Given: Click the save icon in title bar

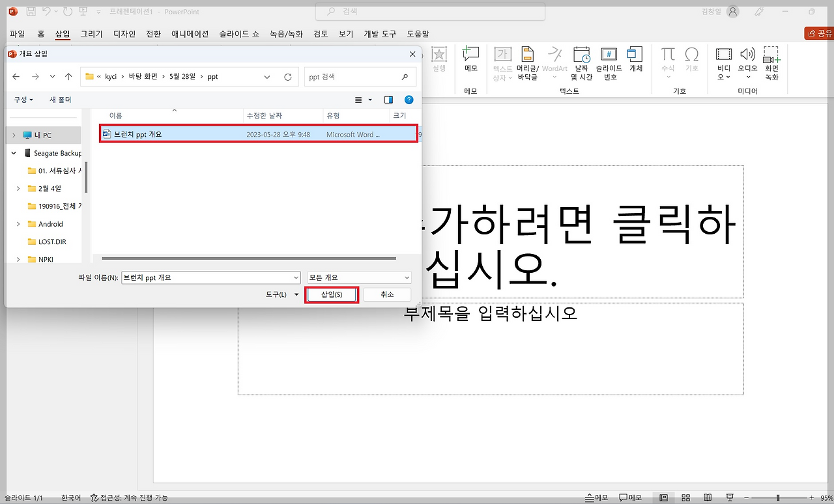Looking at the screenshot, I should 31,12.
